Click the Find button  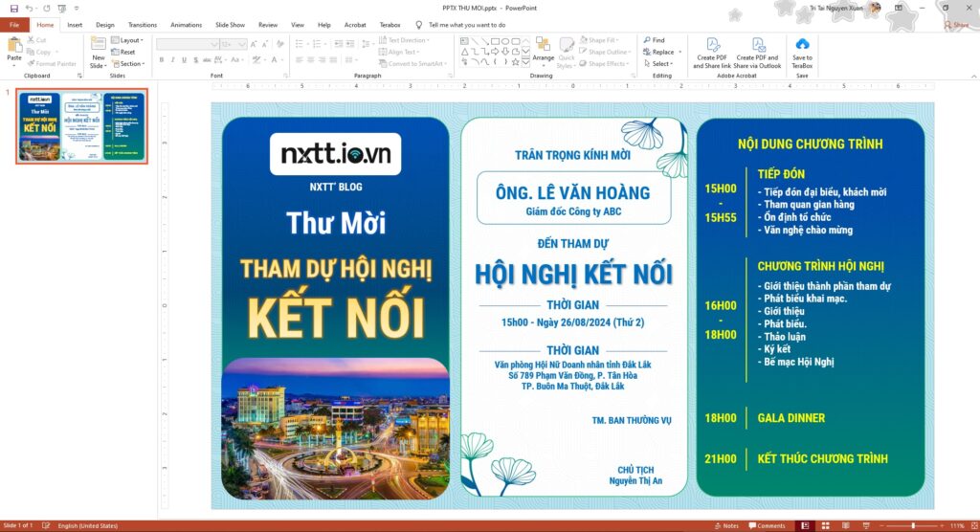[654, 40]
